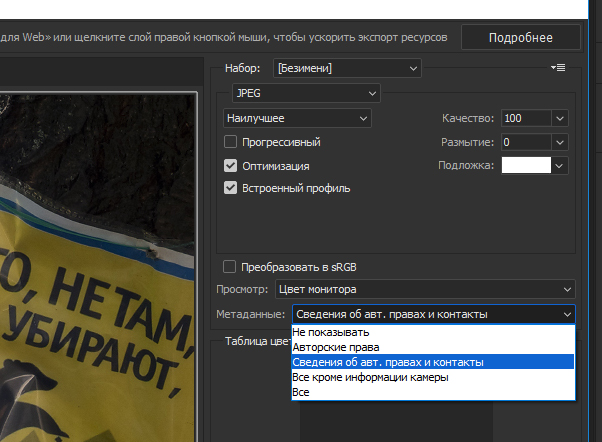
Task: Enable Преобразовать в sRGB checkbox
Action: click(x=231, y=267)
